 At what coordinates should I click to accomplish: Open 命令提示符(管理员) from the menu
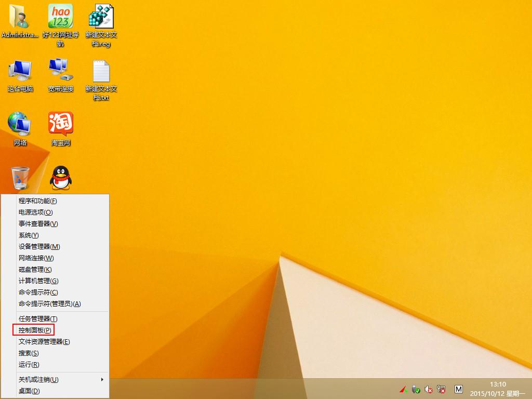pos(47,303)
